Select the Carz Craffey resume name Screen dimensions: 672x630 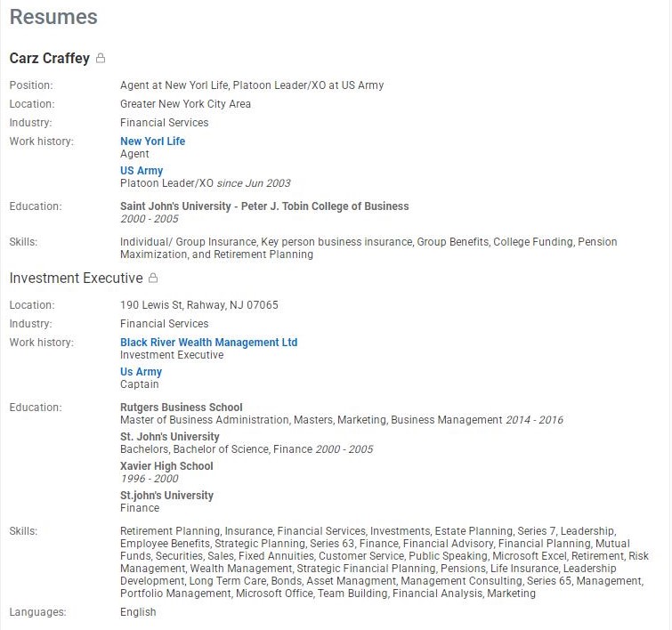[x=49, y=59]
